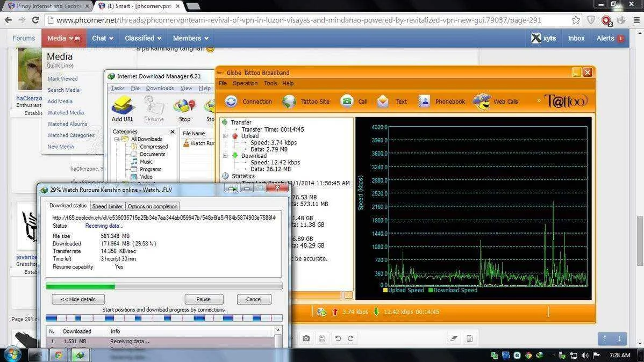
Task: Reload the page in Chrome
Action: coord(35,20)
